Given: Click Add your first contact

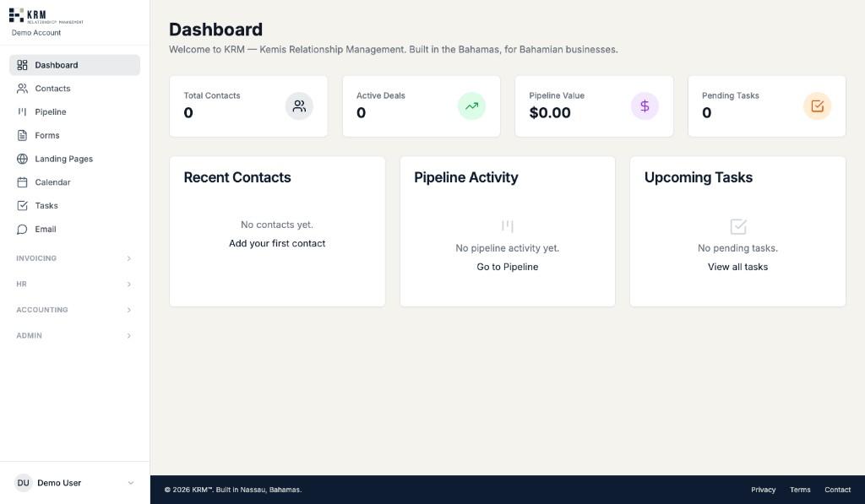Looking at the screenshot, I should click(277, 243).
